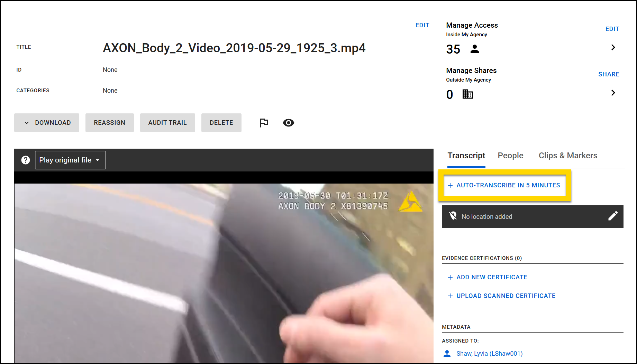Image resolution: width=637 pixels, height=364 pixels.
Task: Expand Manage Access chevron arrow
Action: pos(613,47)
